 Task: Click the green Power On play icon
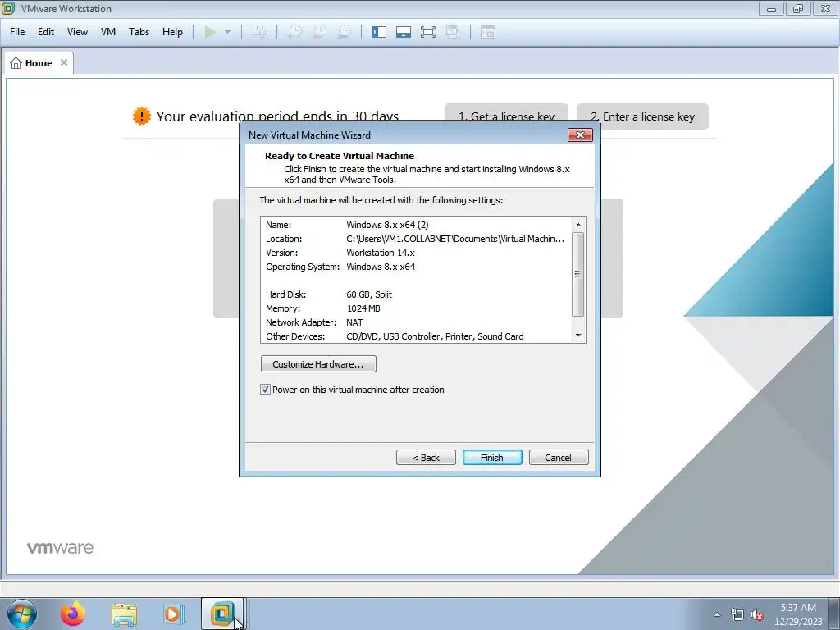(x=211, y=32)
